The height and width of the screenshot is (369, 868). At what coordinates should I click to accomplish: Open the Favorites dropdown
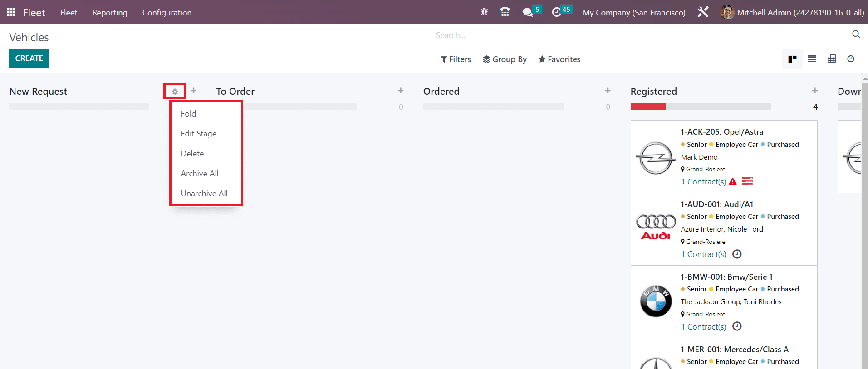click(559, 59)
